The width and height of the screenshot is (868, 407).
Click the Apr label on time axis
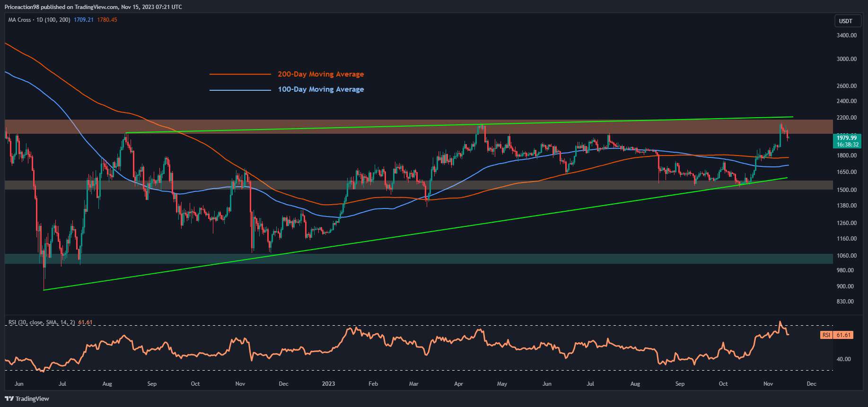point(458,384)
